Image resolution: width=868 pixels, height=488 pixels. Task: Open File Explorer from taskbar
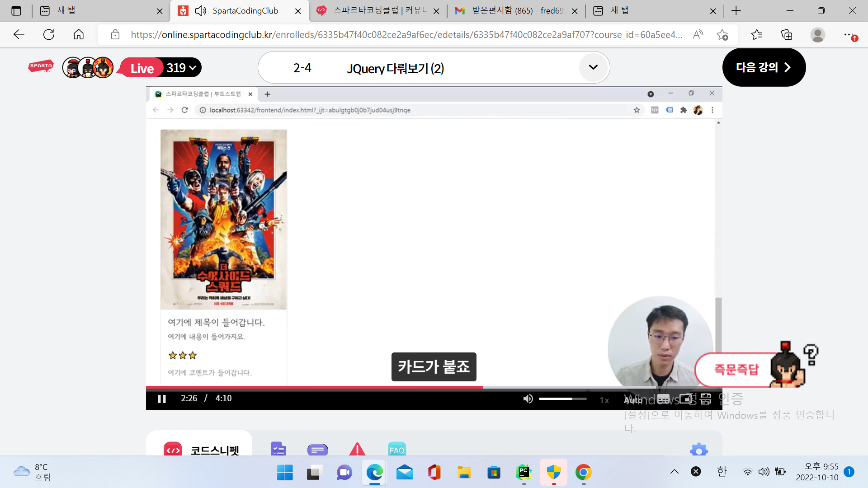464,473
